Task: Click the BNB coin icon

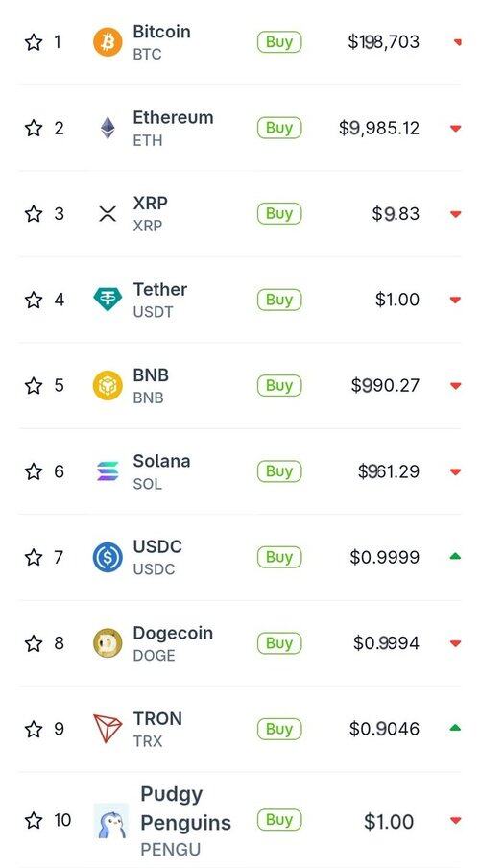Action: click(x=108, y=385)
